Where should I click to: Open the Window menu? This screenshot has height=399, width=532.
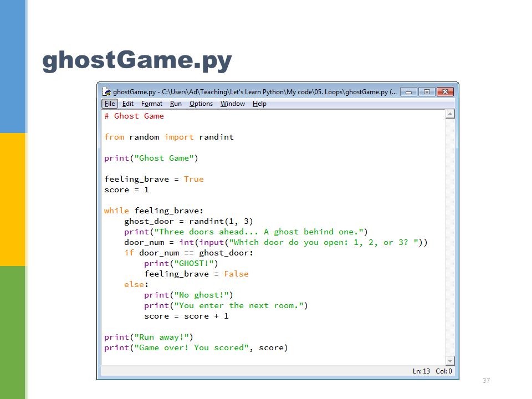tap(233, 104)
